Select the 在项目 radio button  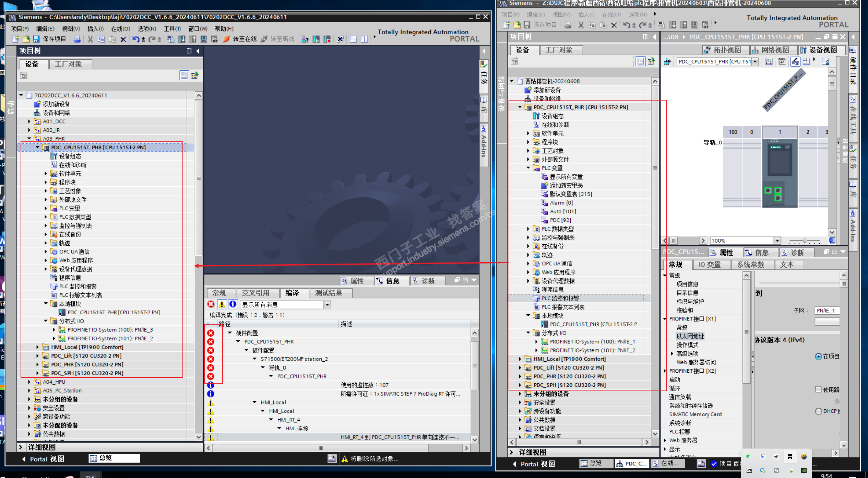[x=818, y=357]
